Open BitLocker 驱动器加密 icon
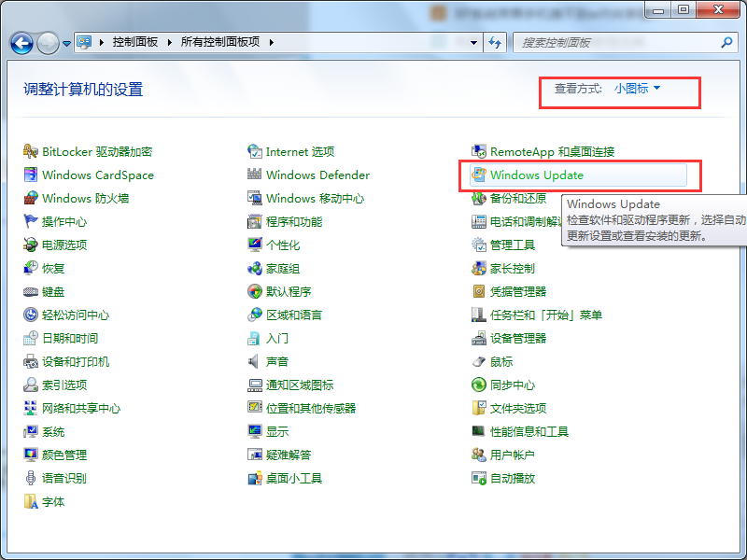This screenshot has width=747, height=560. click(x=31, y=151)
